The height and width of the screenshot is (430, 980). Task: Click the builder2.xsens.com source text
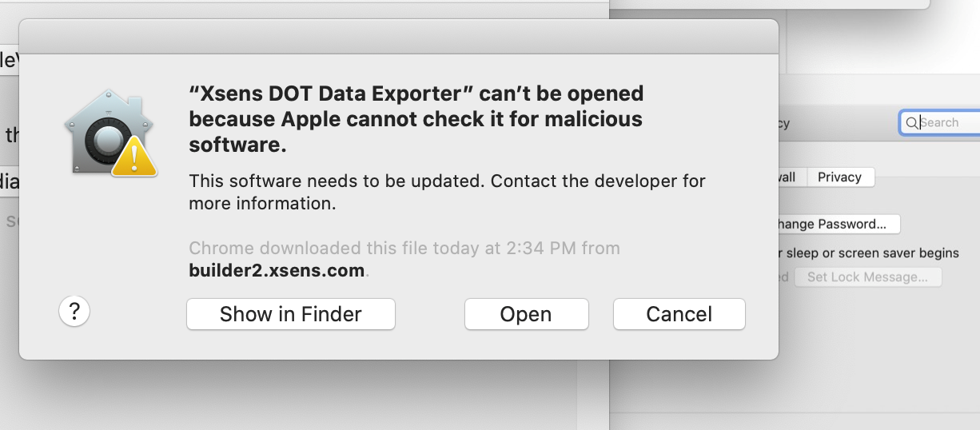tap(277, 270)
